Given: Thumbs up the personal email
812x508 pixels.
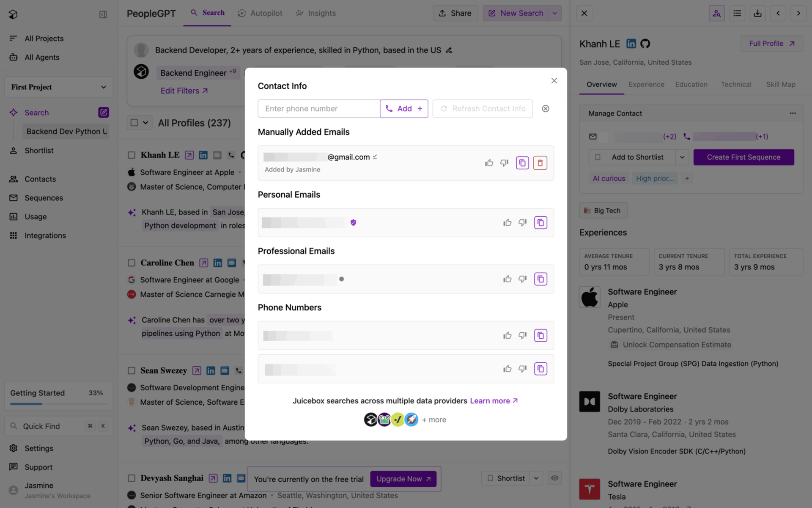Looking at the screenshot, I should (x=507, y=223).
